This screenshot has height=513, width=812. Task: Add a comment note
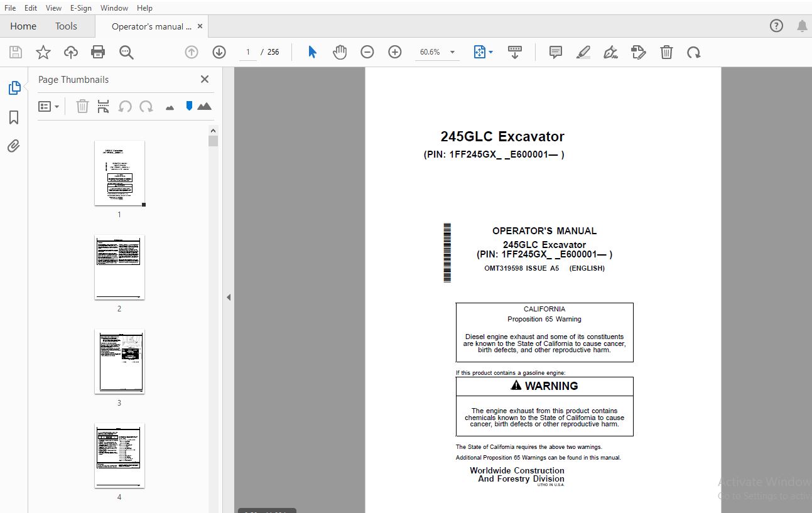click(x=556, y=52)
